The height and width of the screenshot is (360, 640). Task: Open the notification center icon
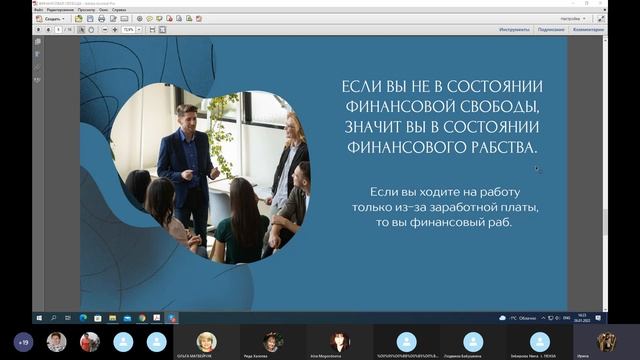click(x=598, y=318)
